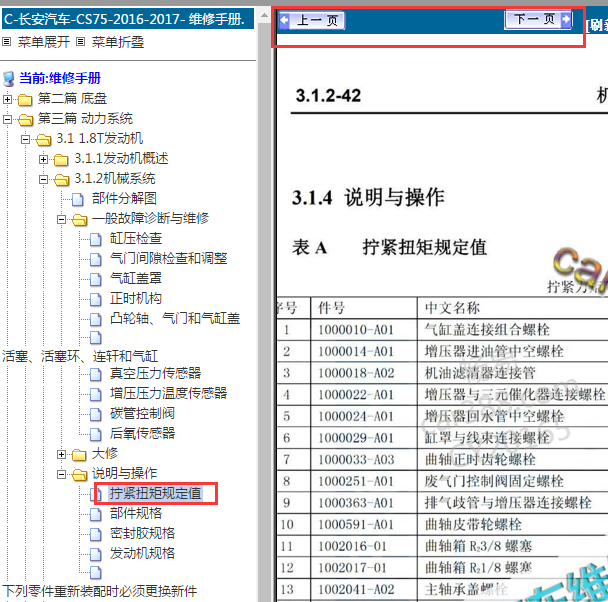Viewport: 608px width, 602px height.
Task: Select the 拧紧扭矩规定值 page
Action: pos(155,493)
